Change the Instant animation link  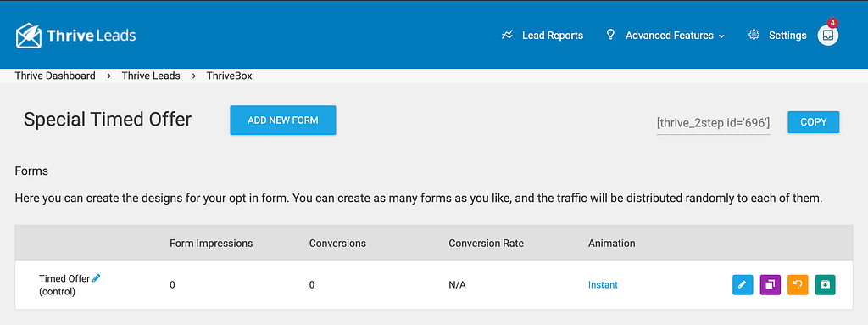point(603,285)
